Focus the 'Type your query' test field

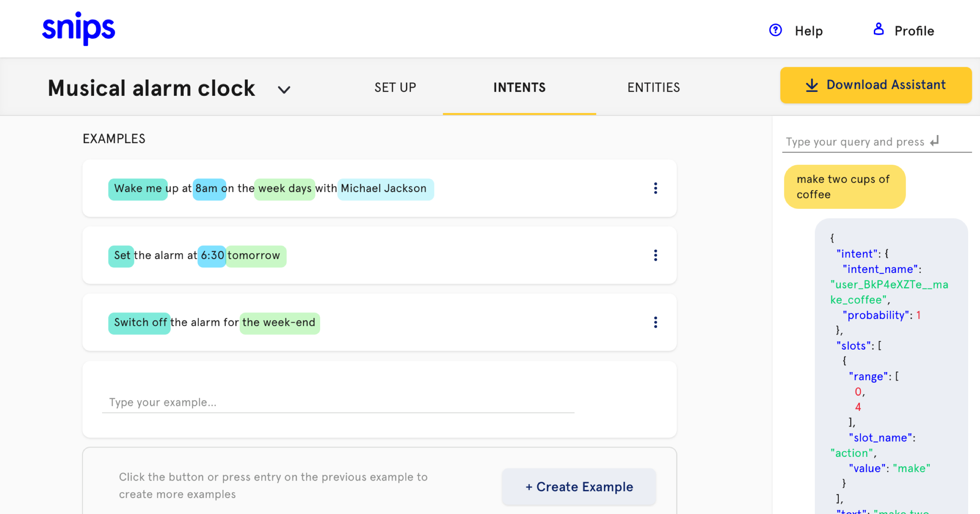[x=855, y=142]
